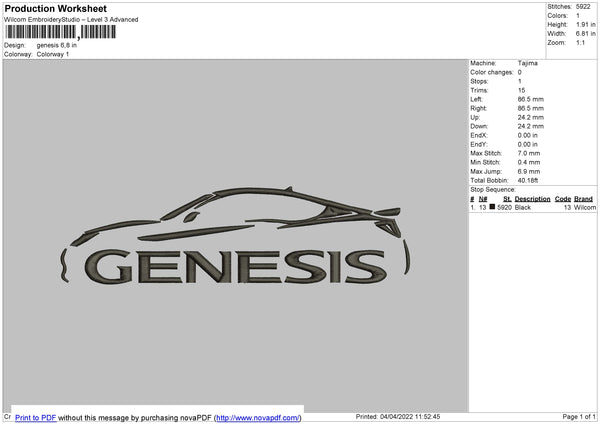Viewport: 600px width, 424px height.
Task: Click the 'EndX:' value '0.00 in'
Action: (528, 135)
